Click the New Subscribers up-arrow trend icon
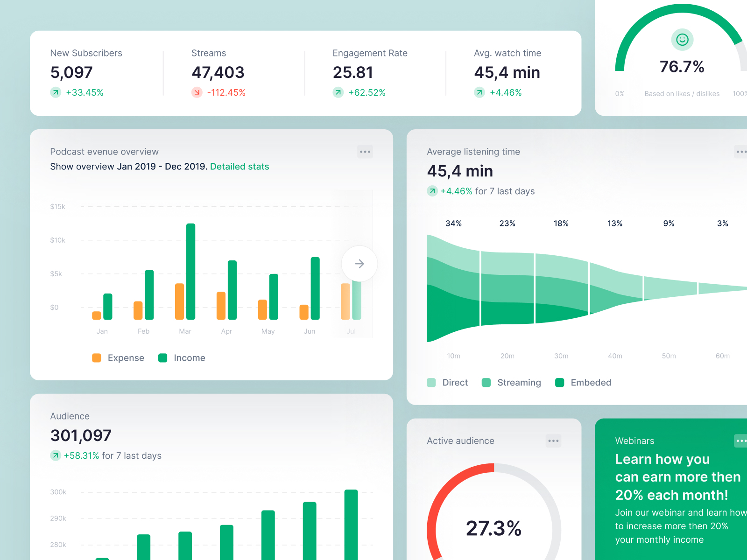This screenshot has height=560, width=747. 56,92
